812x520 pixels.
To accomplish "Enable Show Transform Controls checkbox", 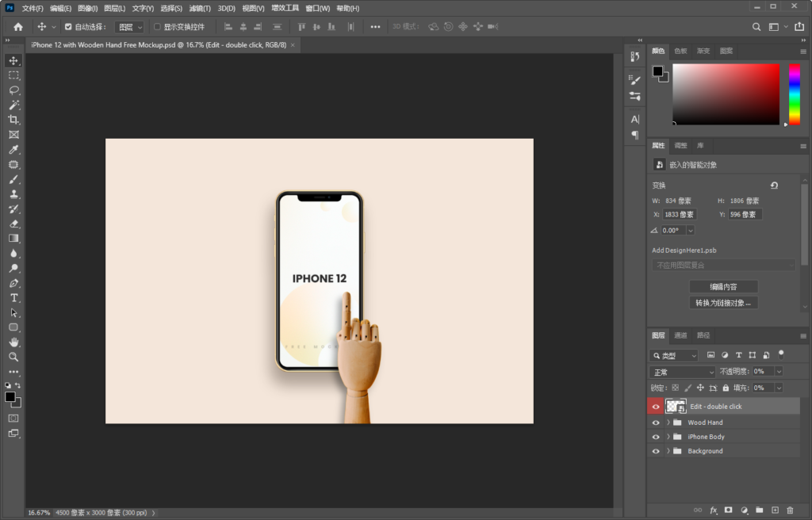I will tap(157, 27).
